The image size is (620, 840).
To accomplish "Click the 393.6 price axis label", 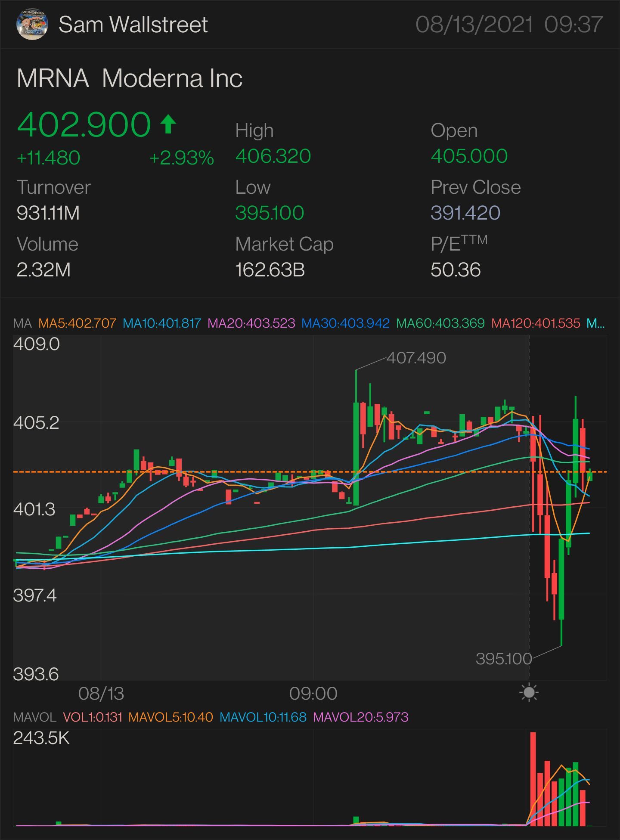I will tap(36, 674).
